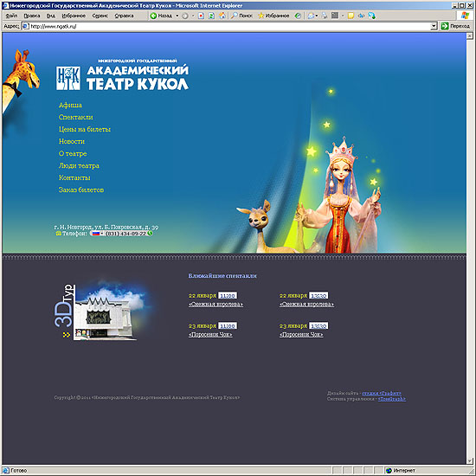The image size is (476, 476).
Task: Expand the Mail button dropdown arrow
Action: point(317,16)
